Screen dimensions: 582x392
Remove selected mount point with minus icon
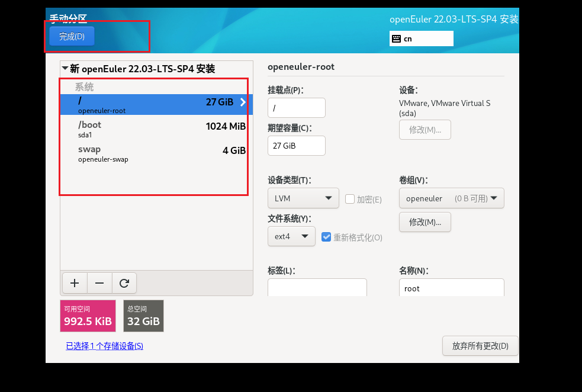[x=99, y=283]
